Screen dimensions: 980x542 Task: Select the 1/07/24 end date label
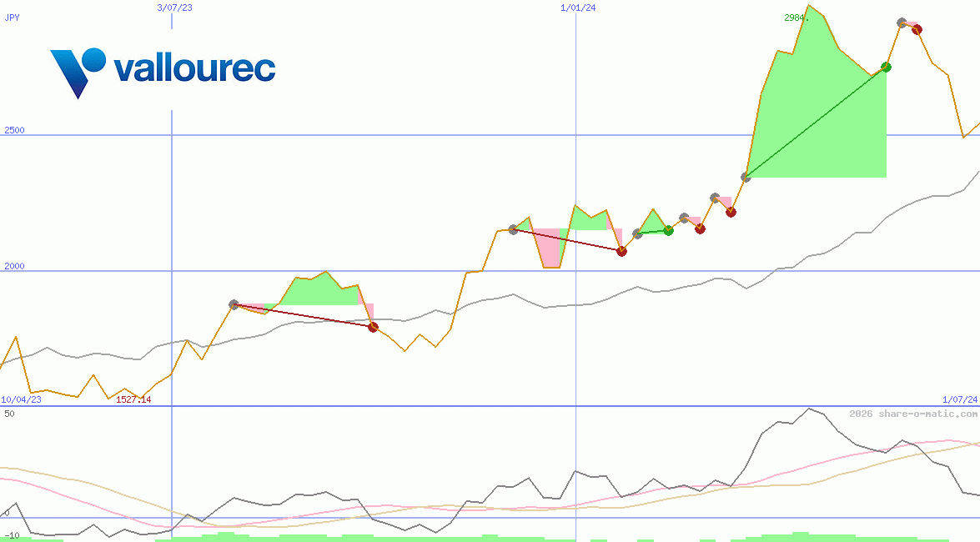pos(960,399)
